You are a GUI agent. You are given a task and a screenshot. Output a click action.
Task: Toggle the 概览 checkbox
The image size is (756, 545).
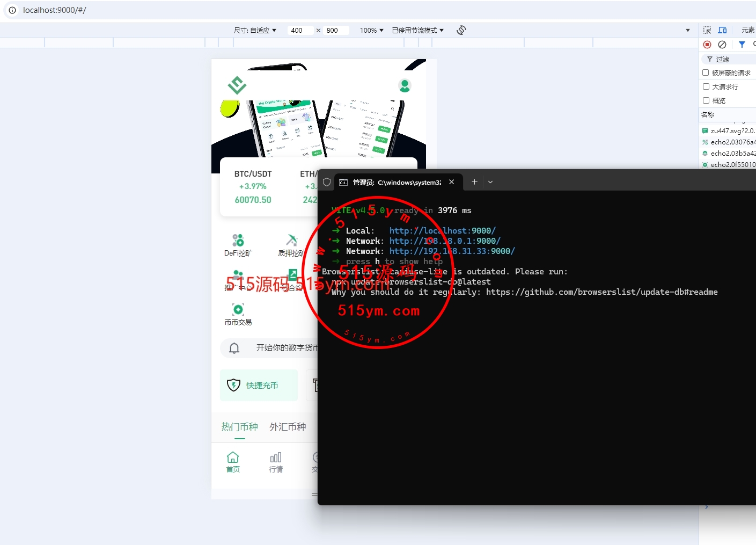(x=706, y=100)
